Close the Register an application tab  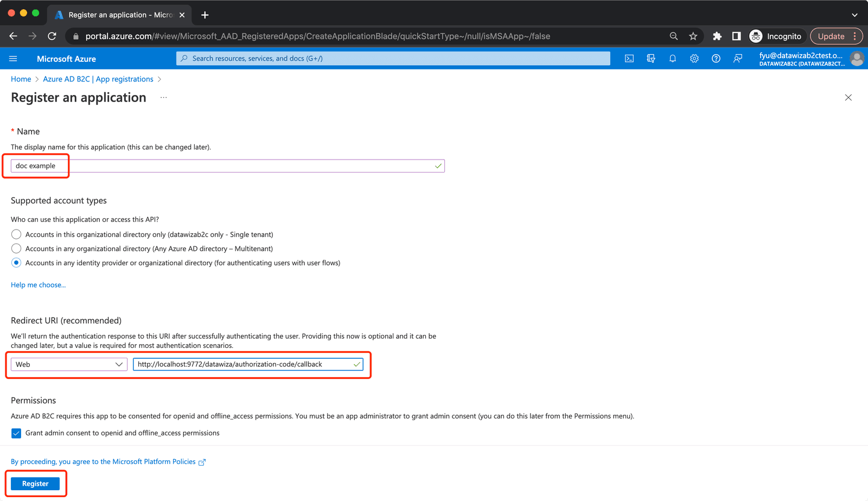point(182,15)
